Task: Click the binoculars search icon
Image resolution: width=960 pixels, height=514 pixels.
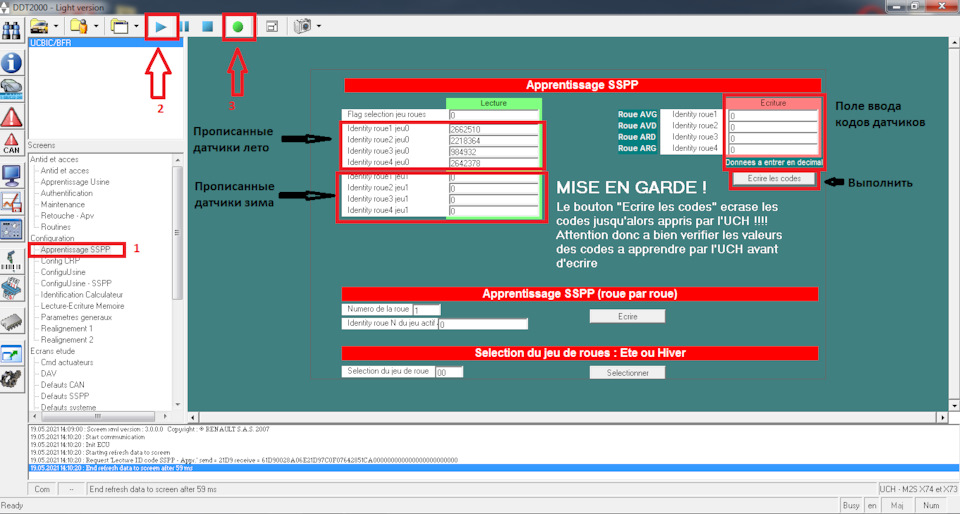Action: click(x=12, y=30)
